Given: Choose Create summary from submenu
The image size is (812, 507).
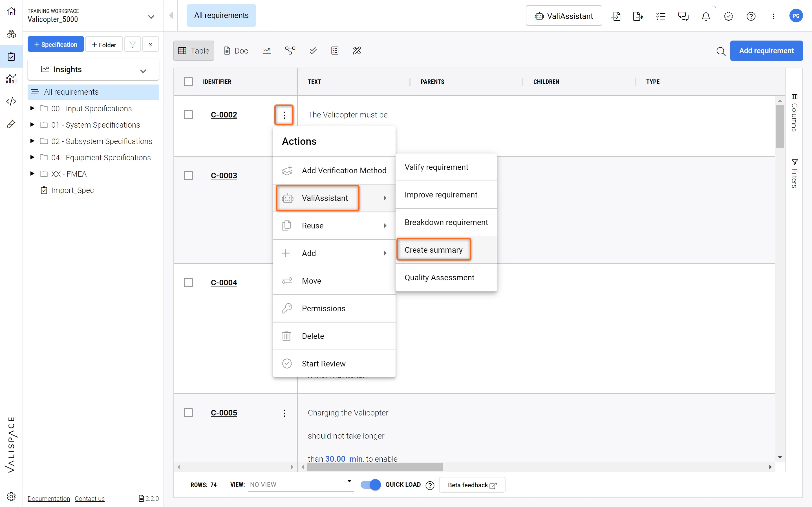Looking at the screenshot, I should click(433, 250).
